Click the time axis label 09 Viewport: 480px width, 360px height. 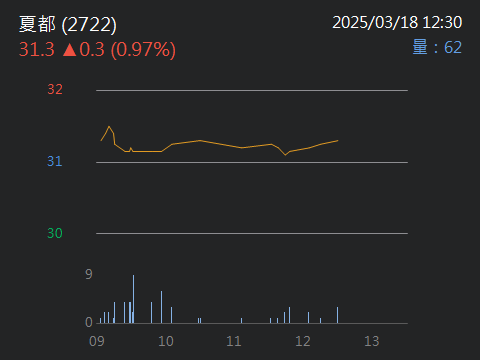(97, 341)
